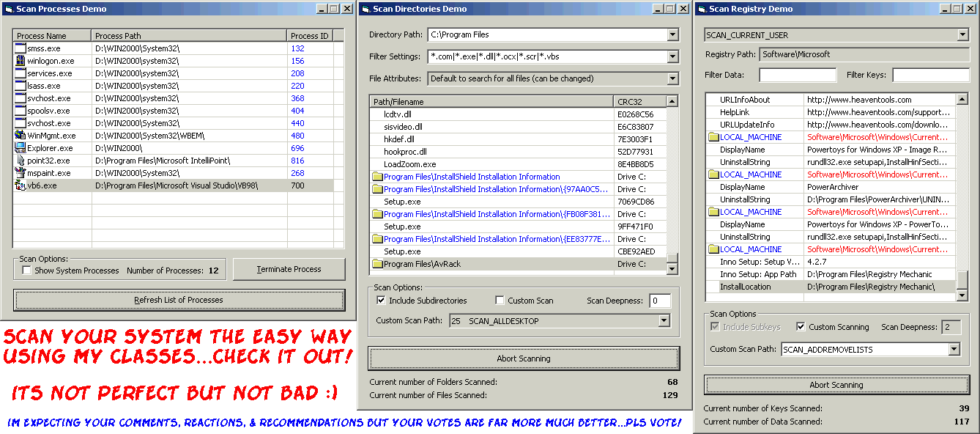Click the folder icon beside Program Files\AvRack

(x=377, y=264)
